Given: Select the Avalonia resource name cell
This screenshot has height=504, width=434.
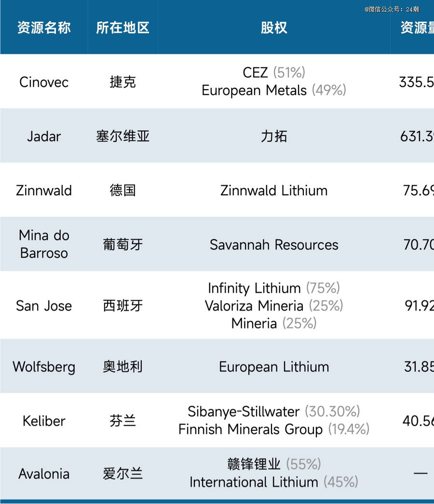Looking at the screenshot, I should pos(44,474).
